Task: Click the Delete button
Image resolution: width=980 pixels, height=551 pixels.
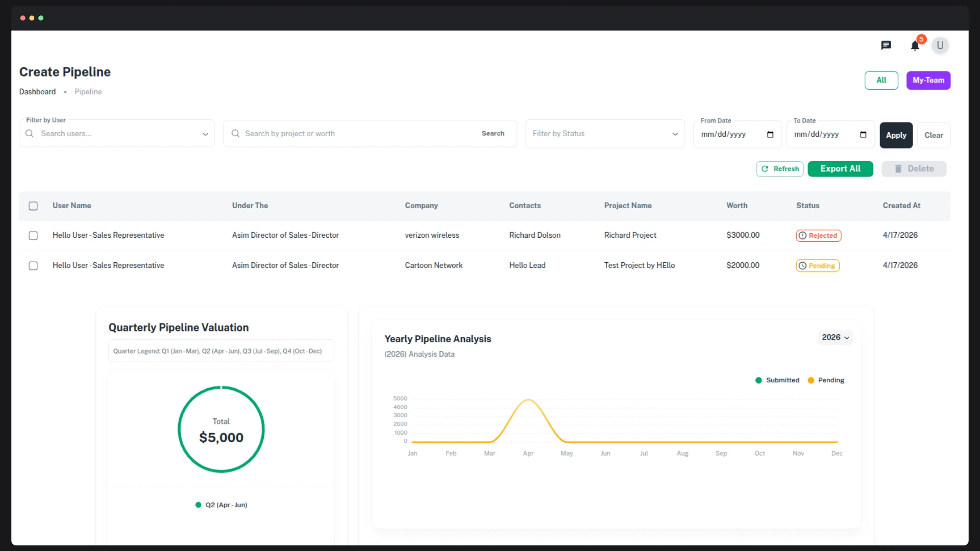Action: click(914, 169)
